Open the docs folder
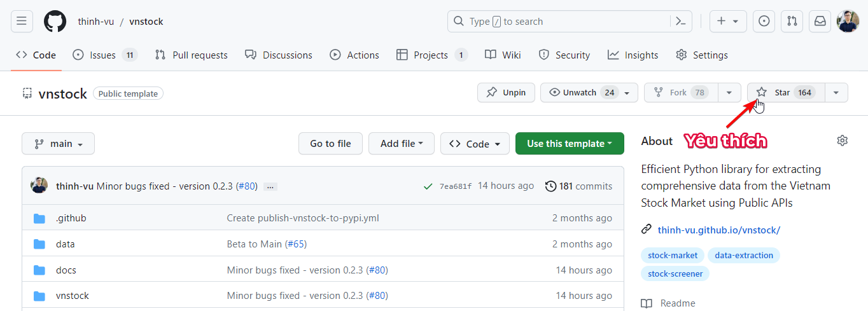This screenshot has width=868, height=311. tap(66, 270)
